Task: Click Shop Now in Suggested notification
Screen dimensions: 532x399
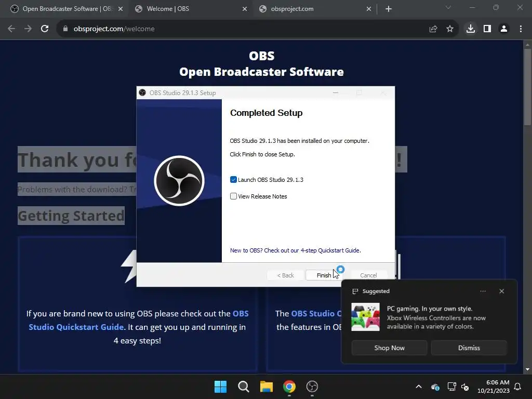Action: click(389, 348)
